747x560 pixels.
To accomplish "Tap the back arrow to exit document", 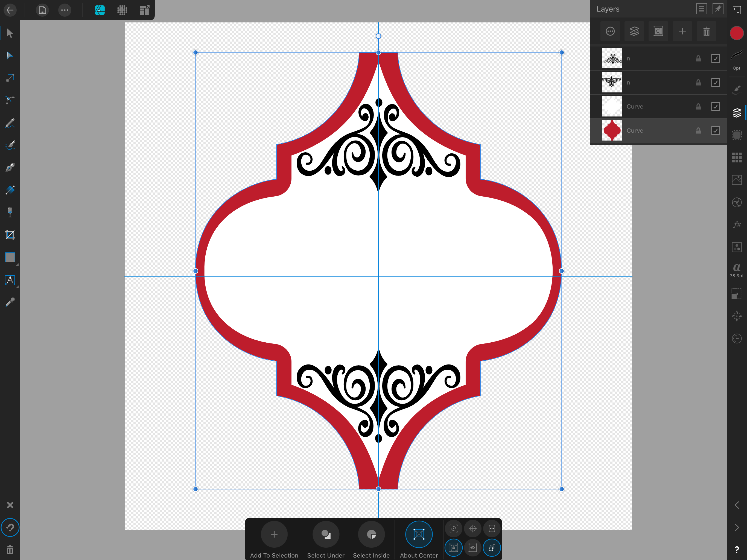I will (10, 10).
